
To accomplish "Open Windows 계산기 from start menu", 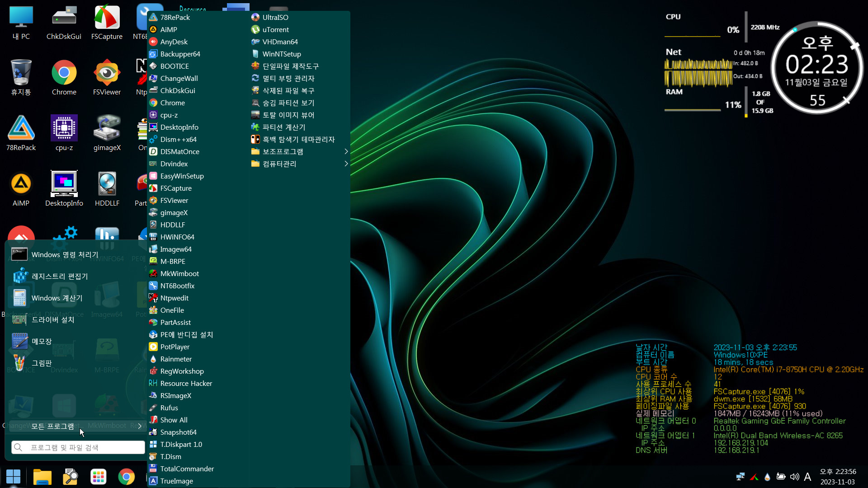I will 75,298.
